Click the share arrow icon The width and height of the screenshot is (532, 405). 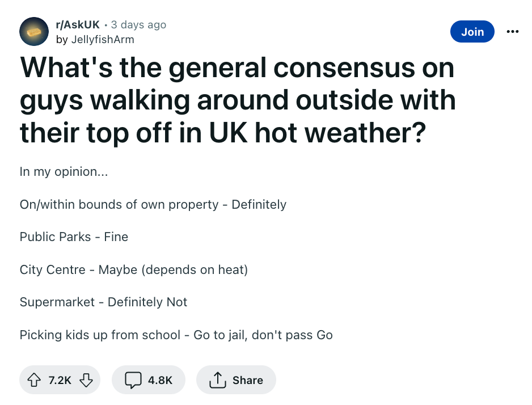[x=218, y=380]
